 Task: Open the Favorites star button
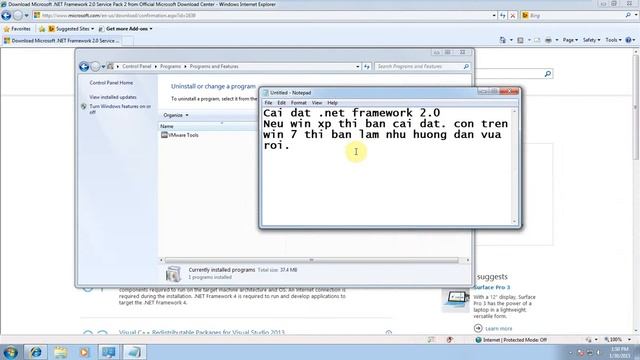click(x=17, y=29)
